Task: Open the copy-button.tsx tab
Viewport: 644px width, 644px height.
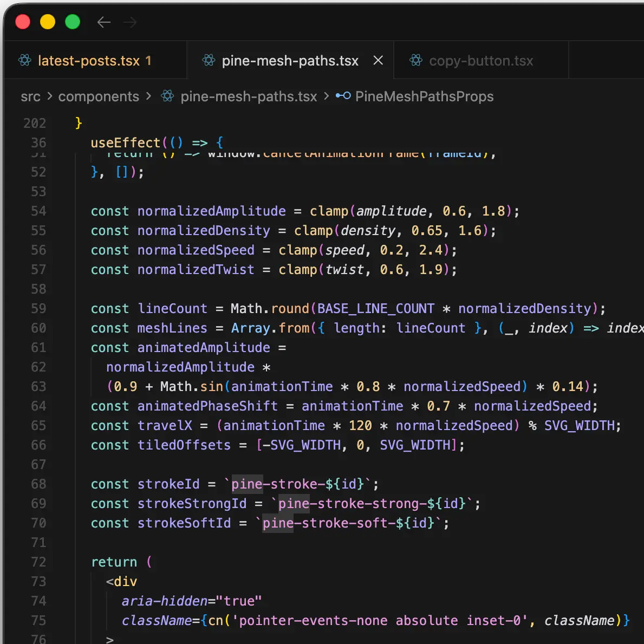Action: point(481,61)
